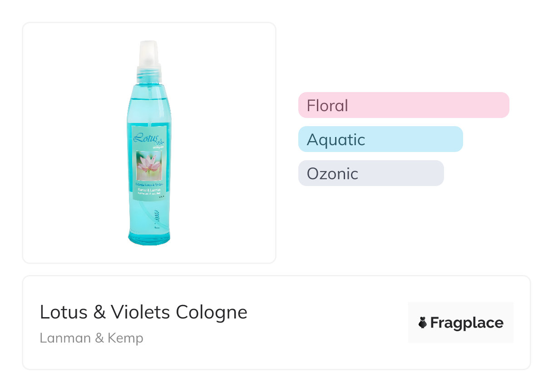Click the word Cologne in the title
This screenshot has height=392, width=553.
pyautogui.click(x=212, y=312)
